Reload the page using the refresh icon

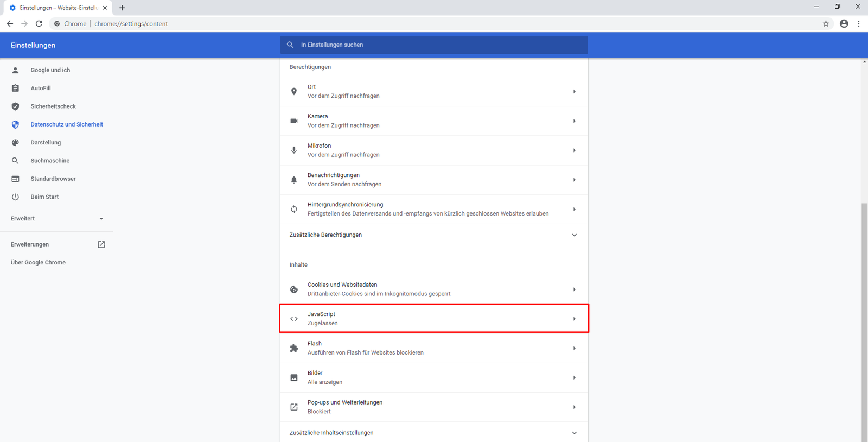[x=39, y=24]
